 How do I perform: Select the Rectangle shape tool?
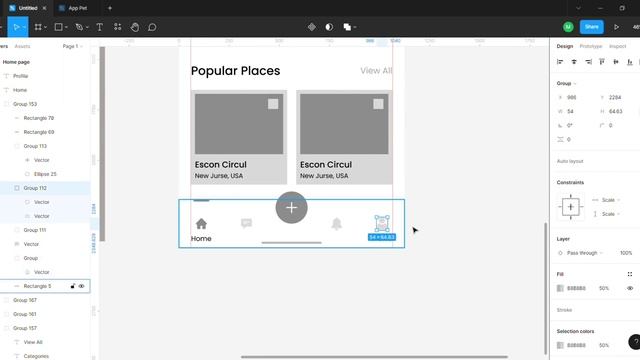tap(58, 27)
